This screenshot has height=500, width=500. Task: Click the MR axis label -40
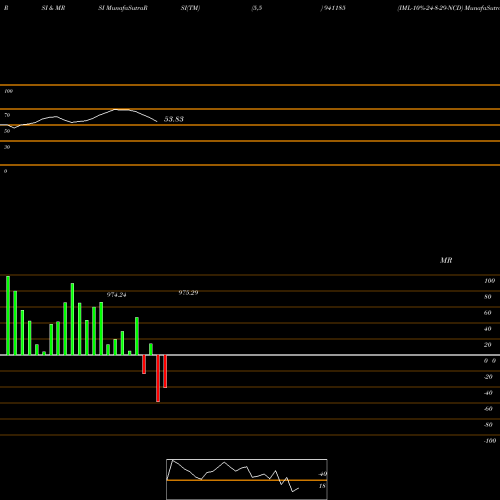488,393
